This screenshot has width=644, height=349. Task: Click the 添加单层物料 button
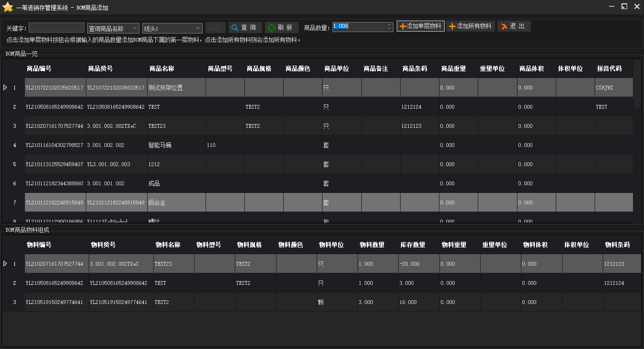421,26
